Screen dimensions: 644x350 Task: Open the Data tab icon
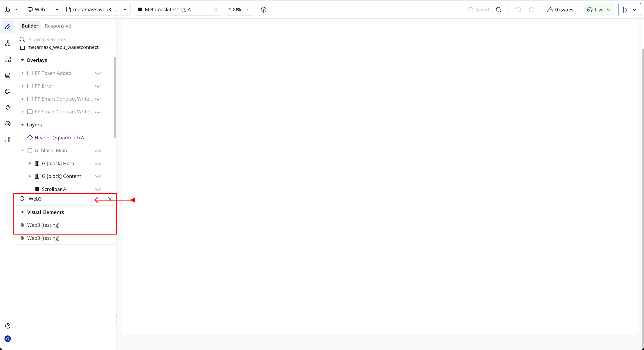click(x=8, y=75)
